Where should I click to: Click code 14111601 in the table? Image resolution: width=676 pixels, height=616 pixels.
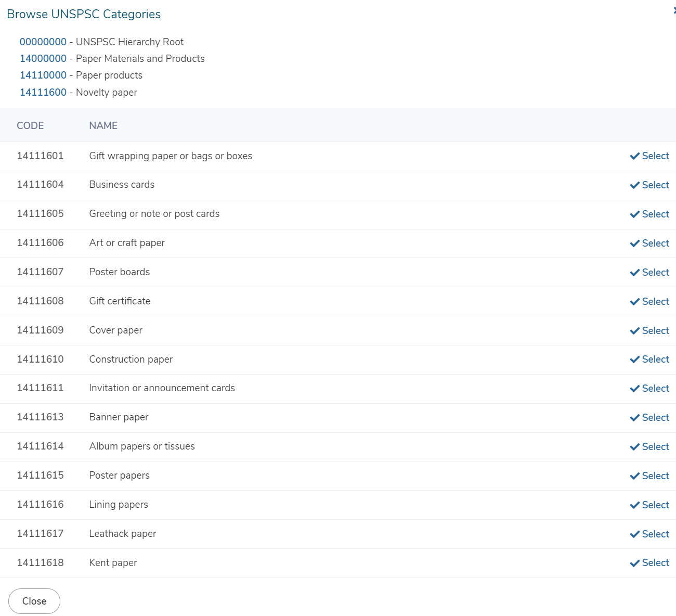pyautogui.click(x=40, y=156)
